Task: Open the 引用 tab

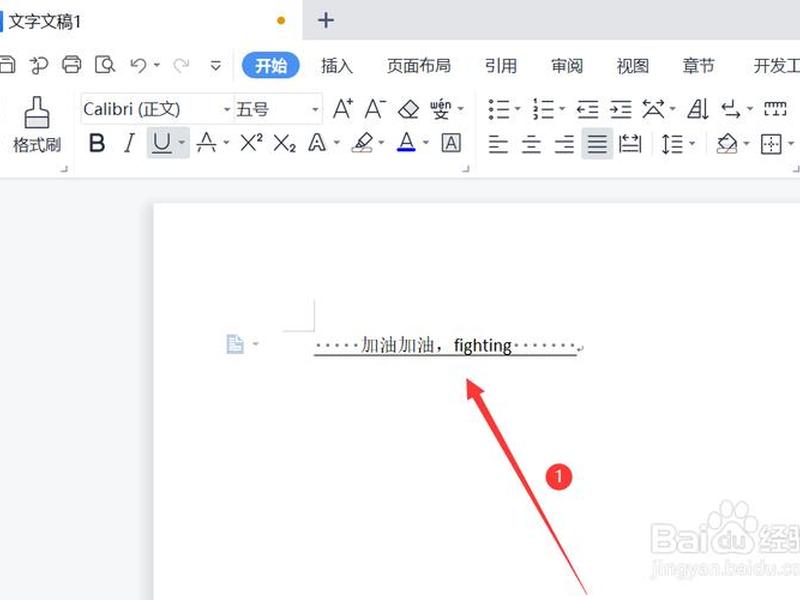Action: tap(501, 65)
